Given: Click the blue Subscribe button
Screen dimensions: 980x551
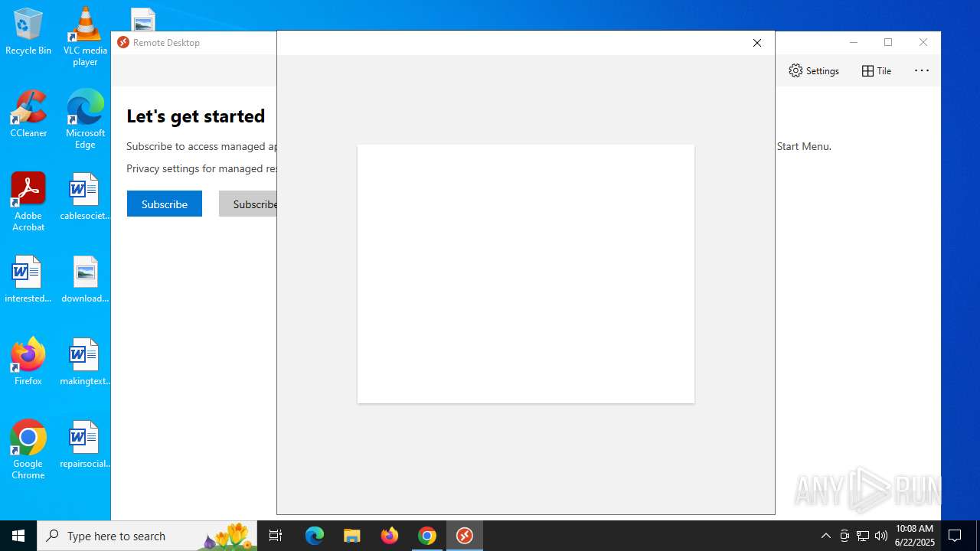Looking at the screenshot, I should tap(165, 204).
